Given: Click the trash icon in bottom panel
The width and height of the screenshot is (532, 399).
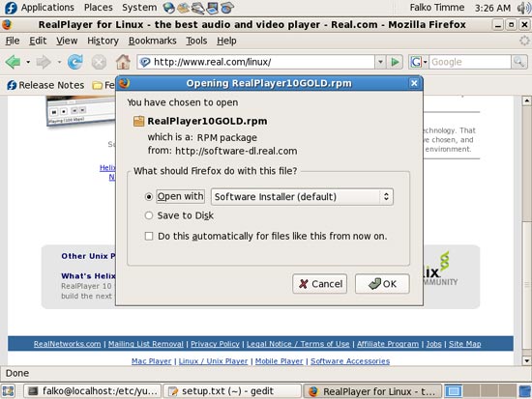Looking at the screenshot, I should [x=525, y=391].
